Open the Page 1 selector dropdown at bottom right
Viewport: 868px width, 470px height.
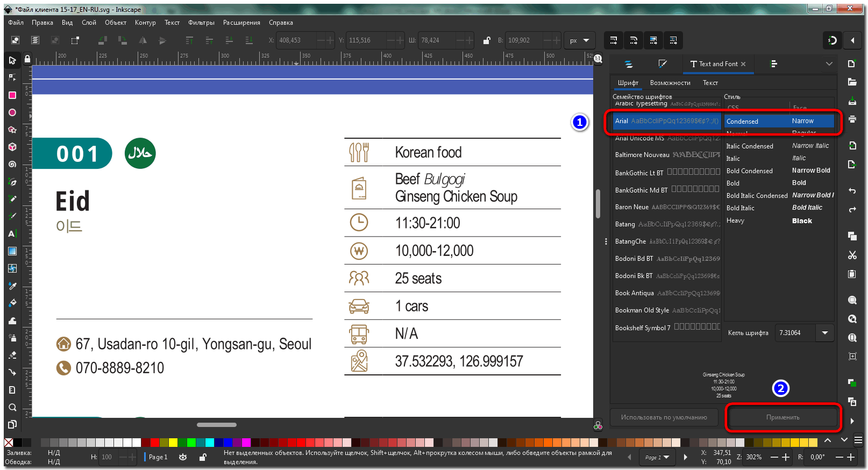(657, 457)
